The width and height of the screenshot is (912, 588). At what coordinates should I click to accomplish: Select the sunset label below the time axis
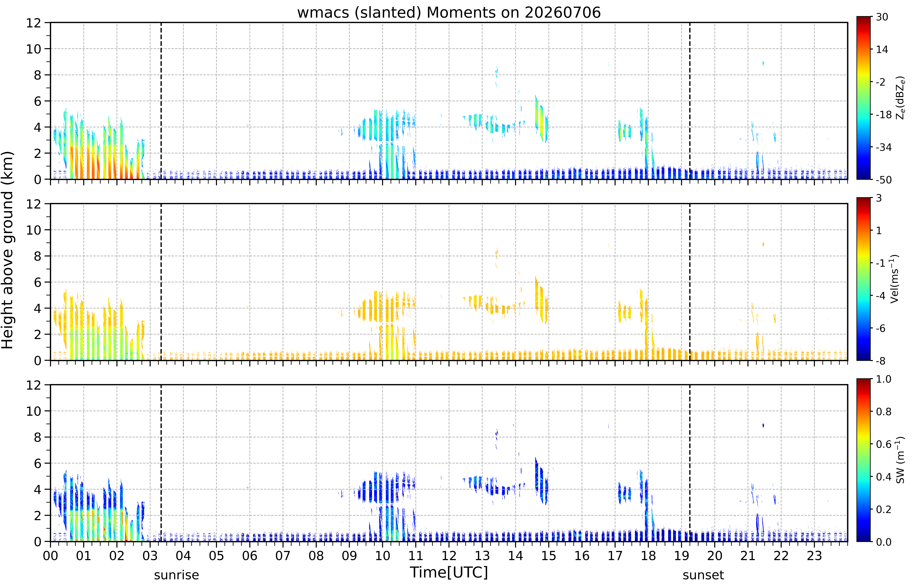point(703,575)
